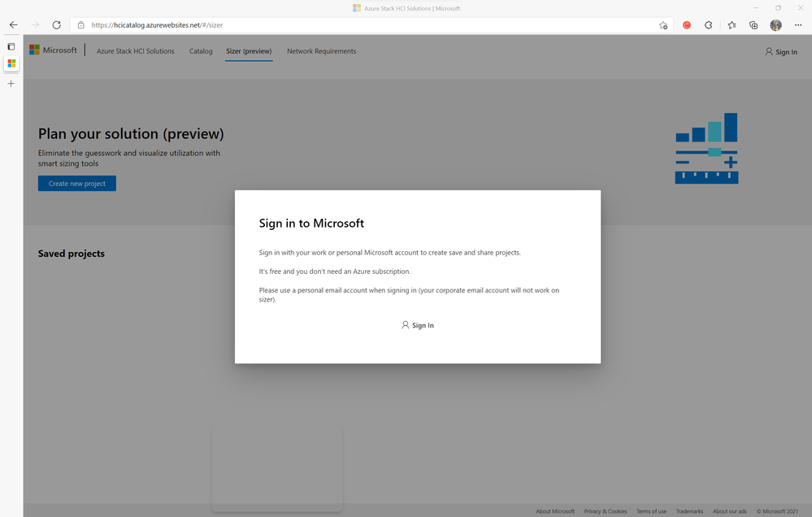The width and height of the screenshot is (812, 517).
Task: Open the Settings and more ellipsis menu
Action: click(x=798, y=25)
